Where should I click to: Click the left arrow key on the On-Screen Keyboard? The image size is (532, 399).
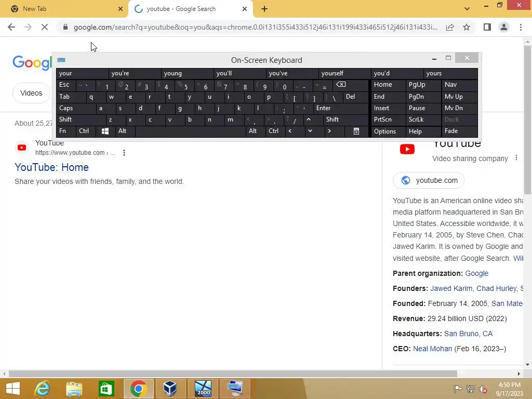pyautogui.click(x=290, y=131)
